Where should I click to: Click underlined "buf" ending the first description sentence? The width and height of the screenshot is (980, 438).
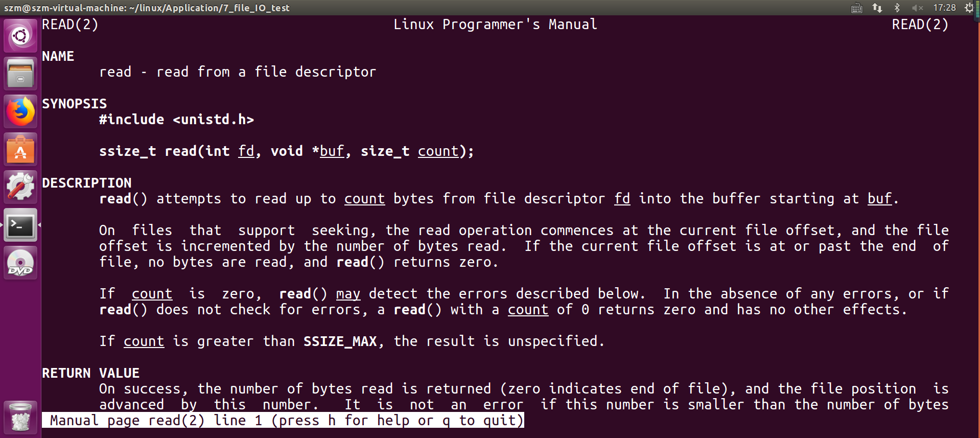[x=879, y=199]
